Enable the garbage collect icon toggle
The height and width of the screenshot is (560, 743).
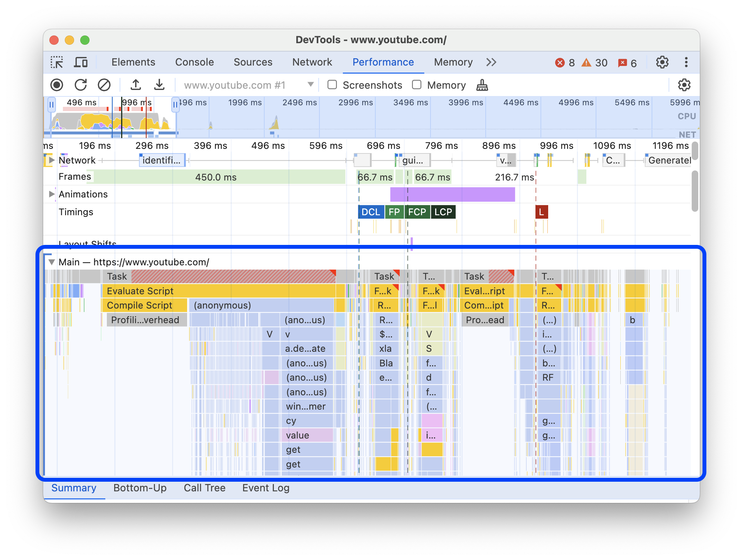click(482, 85)
